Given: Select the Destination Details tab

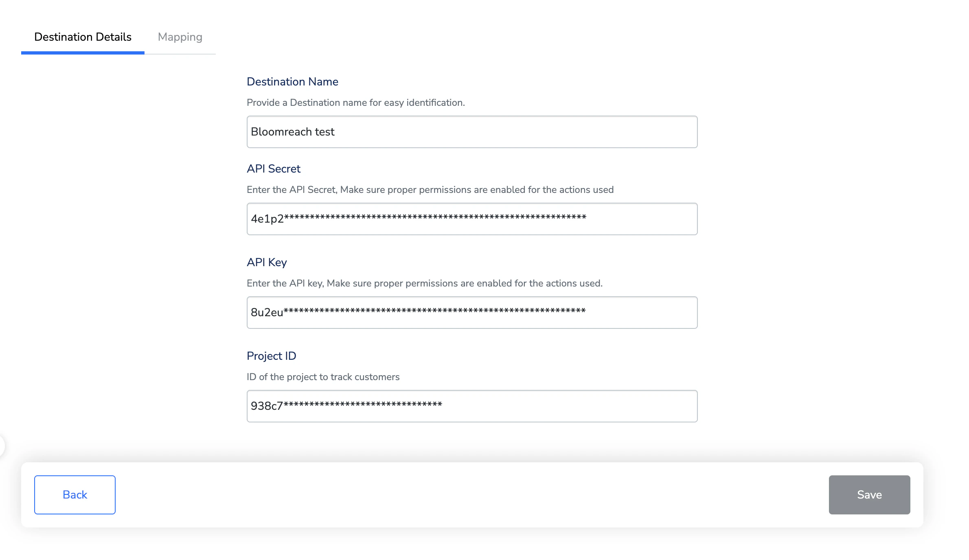Looking at the screenshot, I should coord(83,37).
